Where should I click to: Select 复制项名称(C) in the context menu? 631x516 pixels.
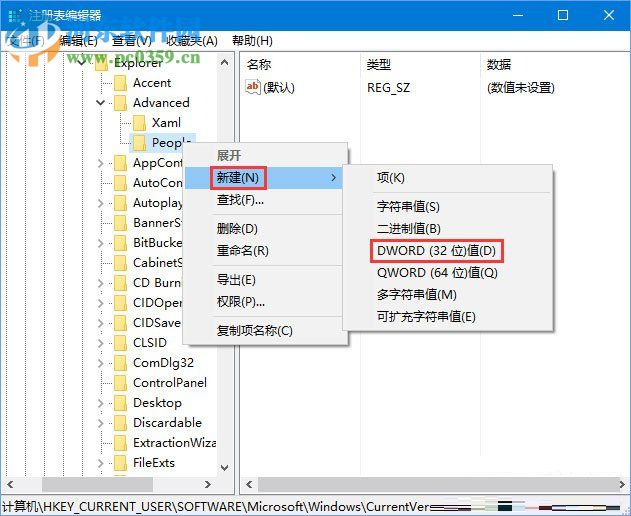click(x=254, y=331)
